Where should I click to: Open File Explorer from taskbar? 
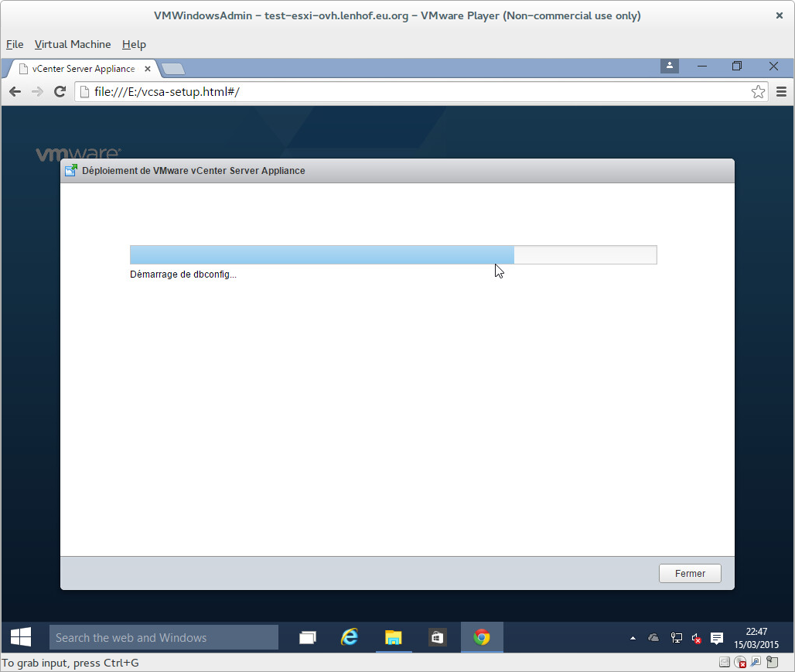coord(394,637)
